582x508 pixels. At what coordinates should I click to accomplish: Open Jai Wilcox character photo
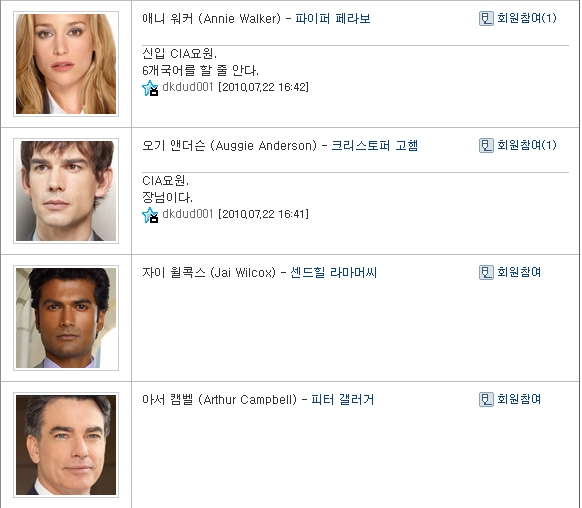pos(66,318)
